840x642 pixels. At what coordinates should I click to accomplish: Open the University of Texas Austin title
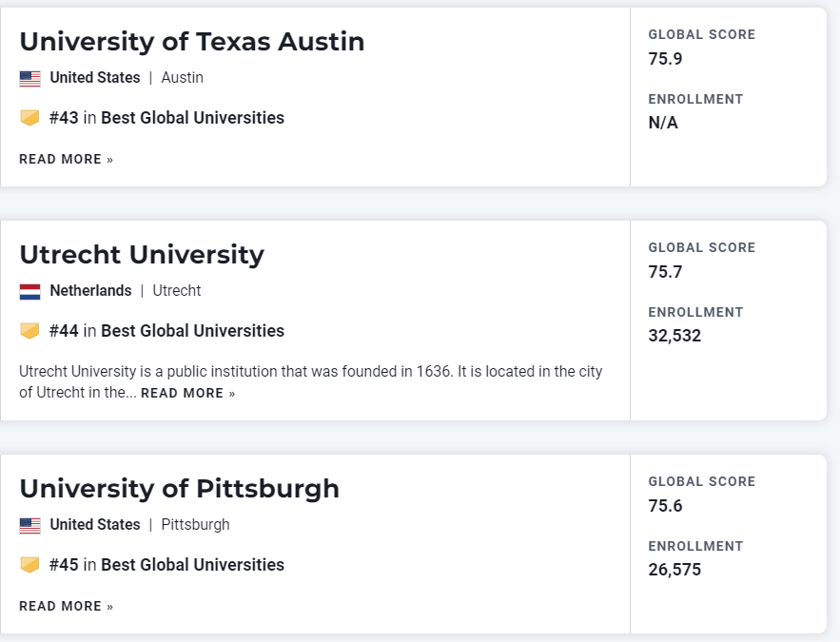[191, 42]
